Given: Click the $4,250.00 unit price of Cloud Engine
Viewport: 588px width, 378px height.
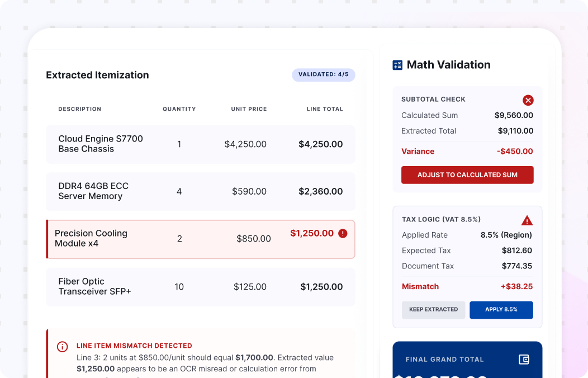Looking at the screenshot, I should [x=245, y=144].
